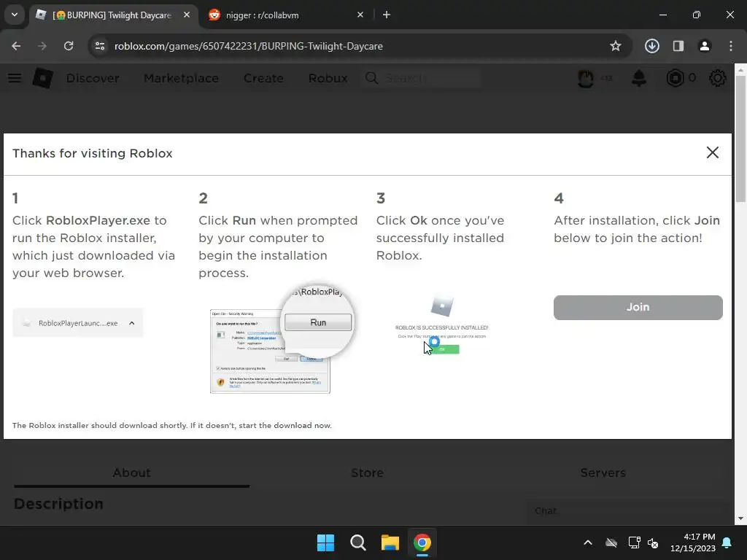Viewport: 747px width, 560px height.
Task: Go back to the previous page
Action: 16,46
